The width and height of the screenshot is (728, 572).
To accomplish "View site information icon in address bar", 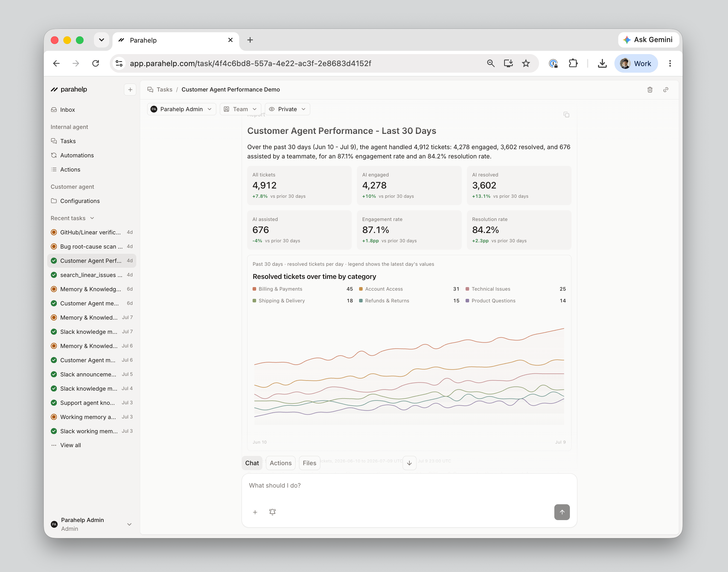I will [119, 63].
